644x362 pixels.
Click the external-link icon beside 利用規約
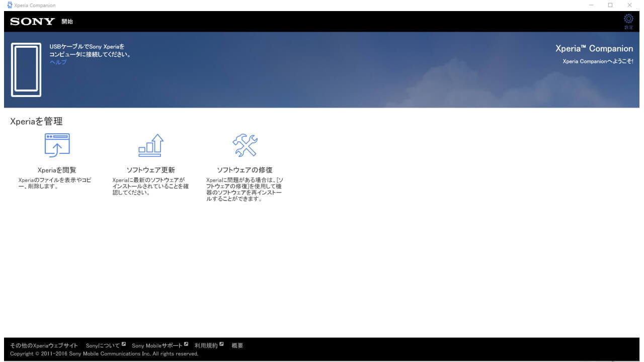222,343
